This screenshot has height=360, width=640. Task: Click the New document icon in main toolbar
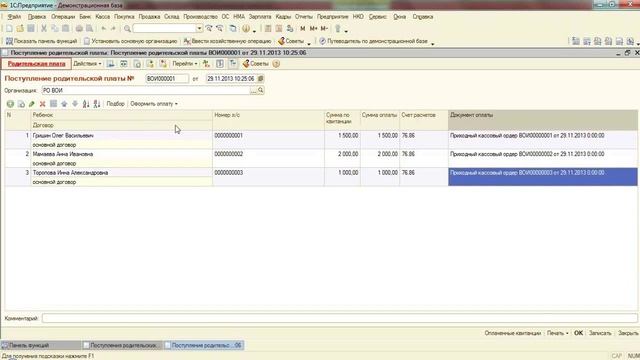click(9, 29)
